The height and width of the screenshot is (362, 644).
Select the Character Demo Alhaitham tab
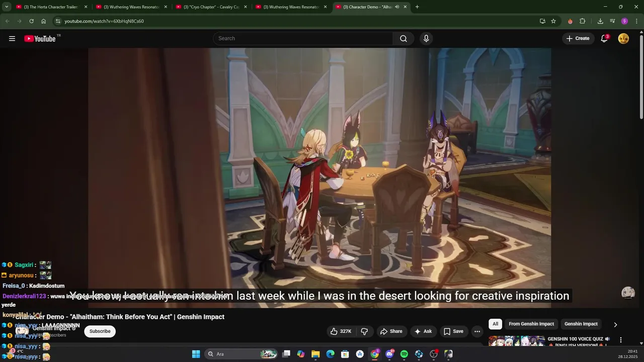point(371,7)
